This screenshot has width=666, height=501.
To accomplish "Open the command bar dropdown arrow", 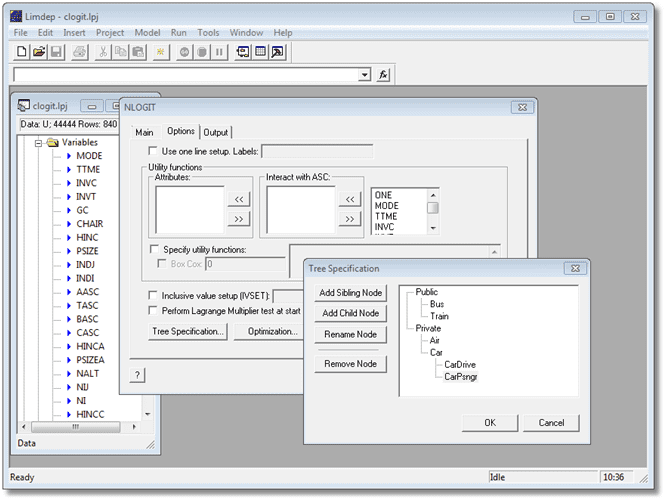I will pyautogui.click(x=364, y=75).
